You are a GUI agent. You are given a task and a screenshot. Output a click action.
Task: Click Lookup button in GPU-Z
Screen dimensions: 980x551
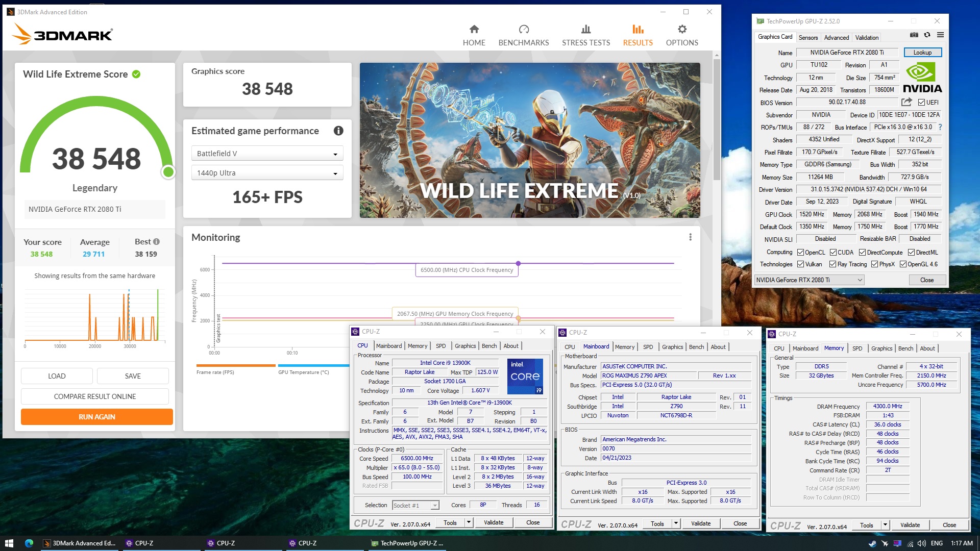click(x=922, y=53)
